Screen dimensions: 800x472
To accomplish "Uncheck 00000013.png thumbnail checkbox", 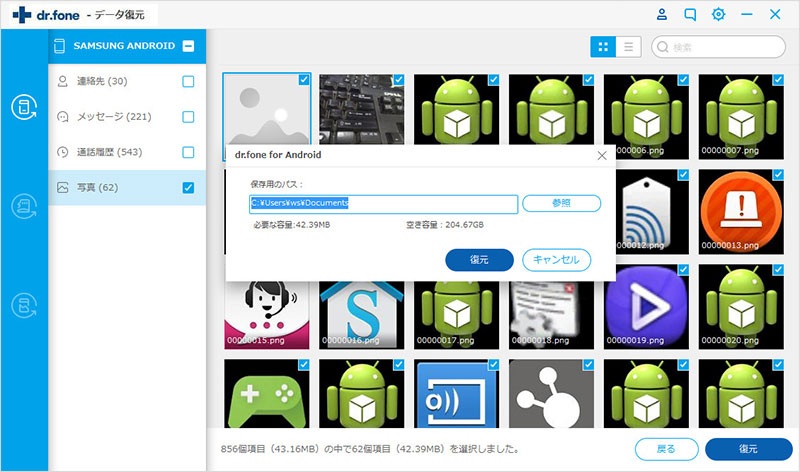I will point(778,175).
